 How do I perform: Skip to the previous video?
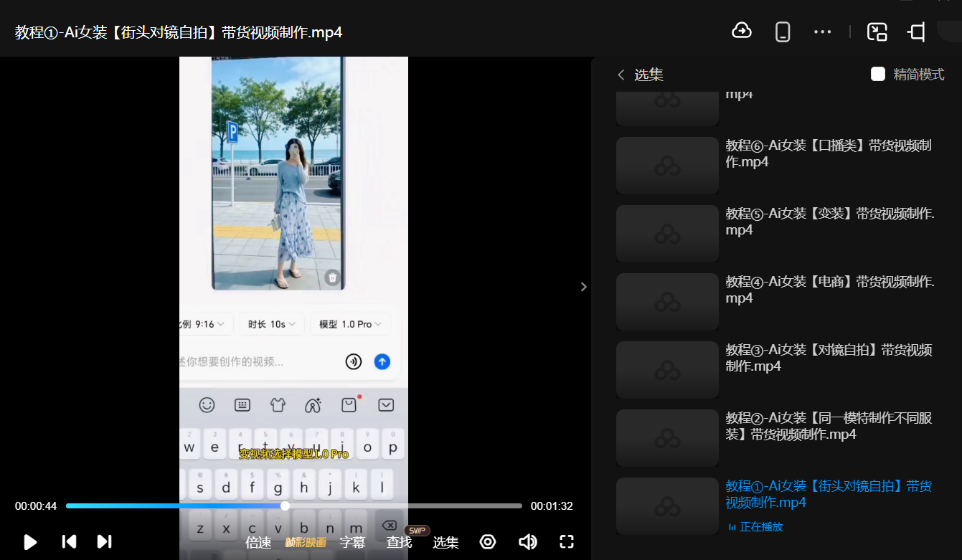69,542
